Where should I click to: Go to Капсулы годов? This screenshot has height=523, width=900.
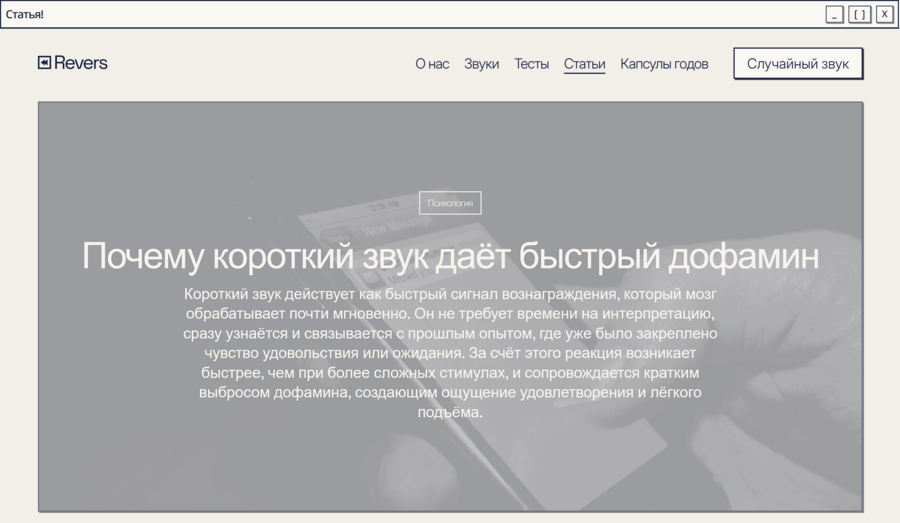[664, 64]
